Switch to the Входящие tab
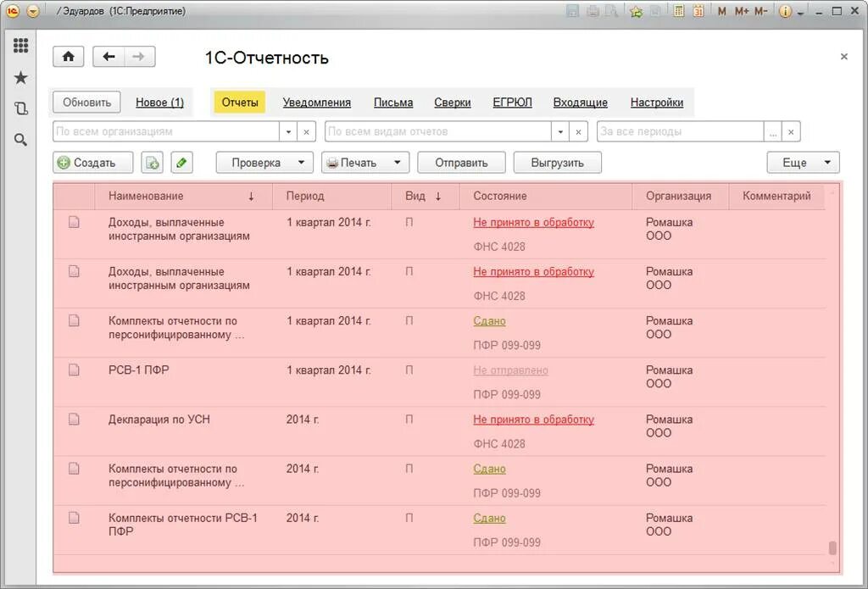 (x=580, y=103)
